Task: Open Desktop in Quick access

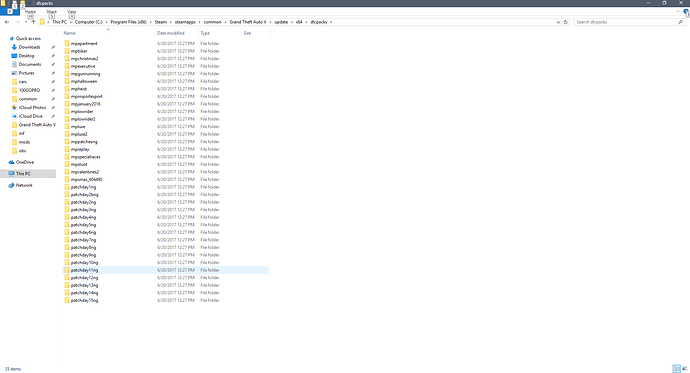Action: [26, 56]
